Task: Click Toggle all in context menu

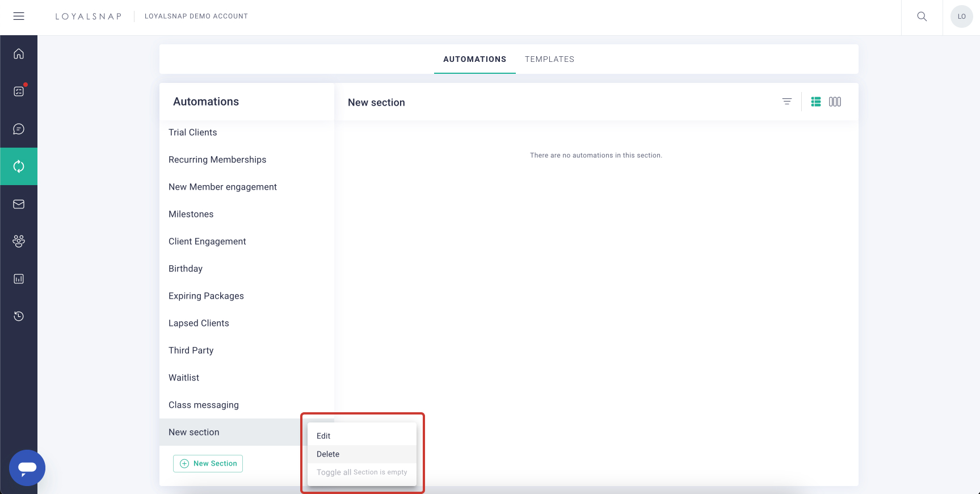Action: pos(362,472)
